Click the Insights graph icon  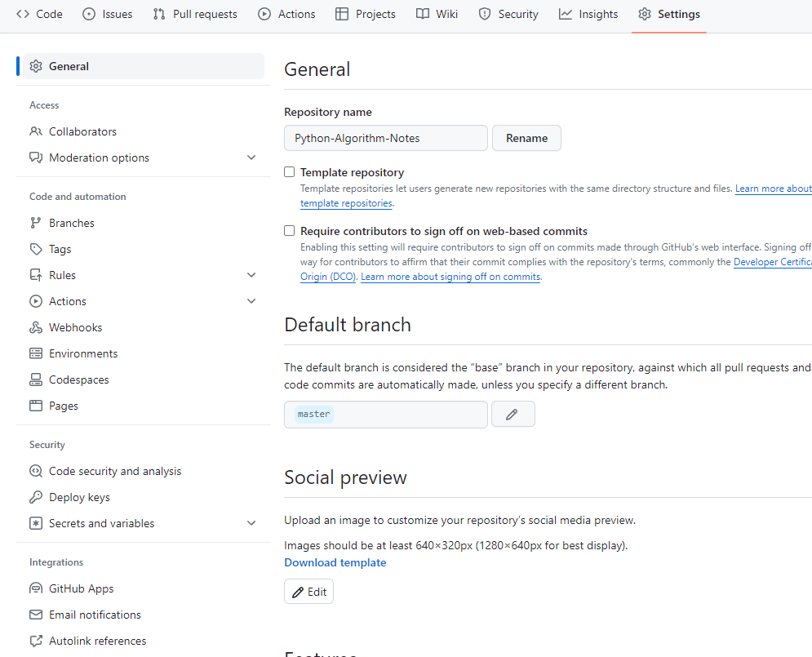click(566, 14)
